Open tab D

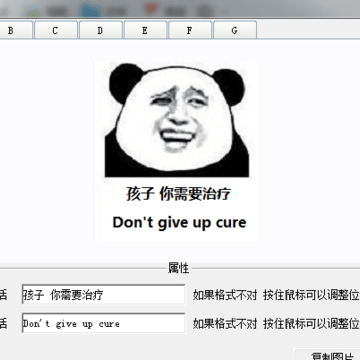[x=100, y=30]
